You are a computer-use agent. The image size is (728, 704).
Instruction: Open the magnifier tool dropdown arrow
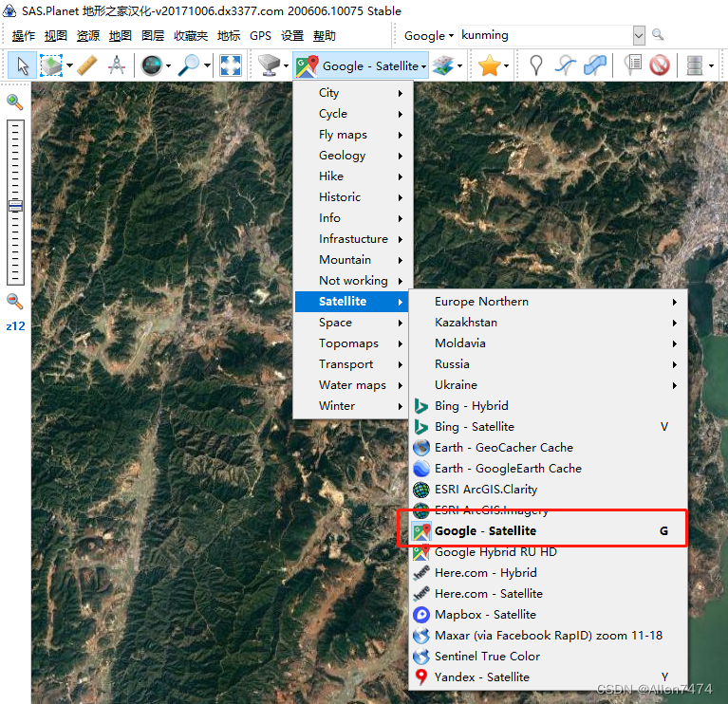[x=207, y=65]
